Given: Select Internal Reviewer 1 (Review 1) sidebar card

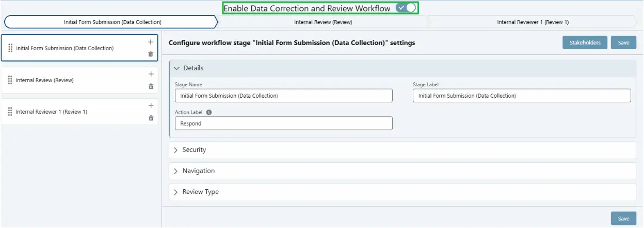Looking at the screenshot, I should pos(79,112).
